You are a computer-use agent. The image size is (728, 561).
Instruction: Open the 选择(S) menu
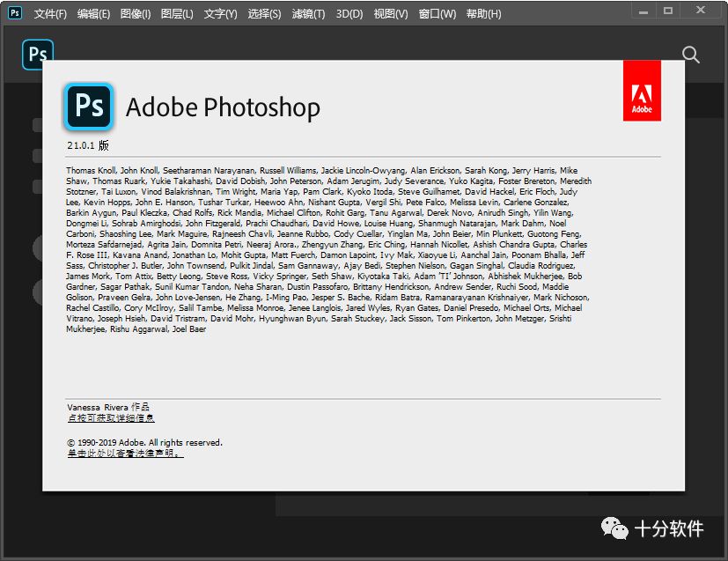click(264, 14)
